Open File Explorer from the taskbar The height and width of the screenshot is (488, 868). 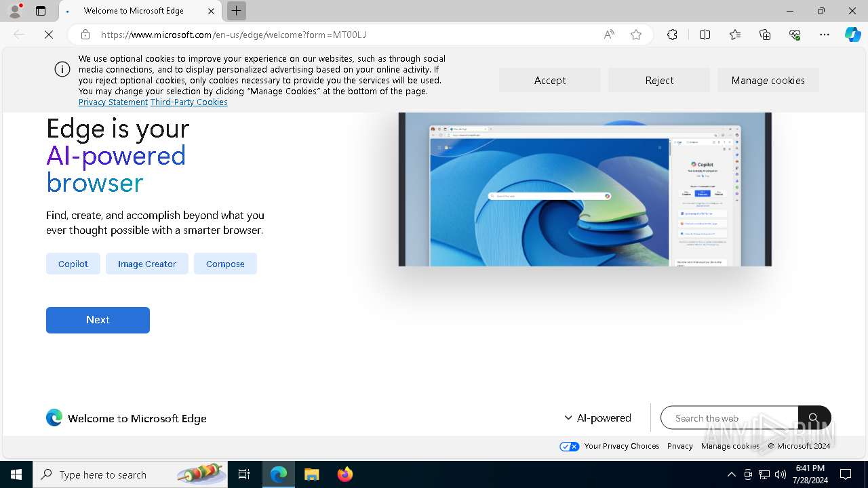(x=312, y=474)
